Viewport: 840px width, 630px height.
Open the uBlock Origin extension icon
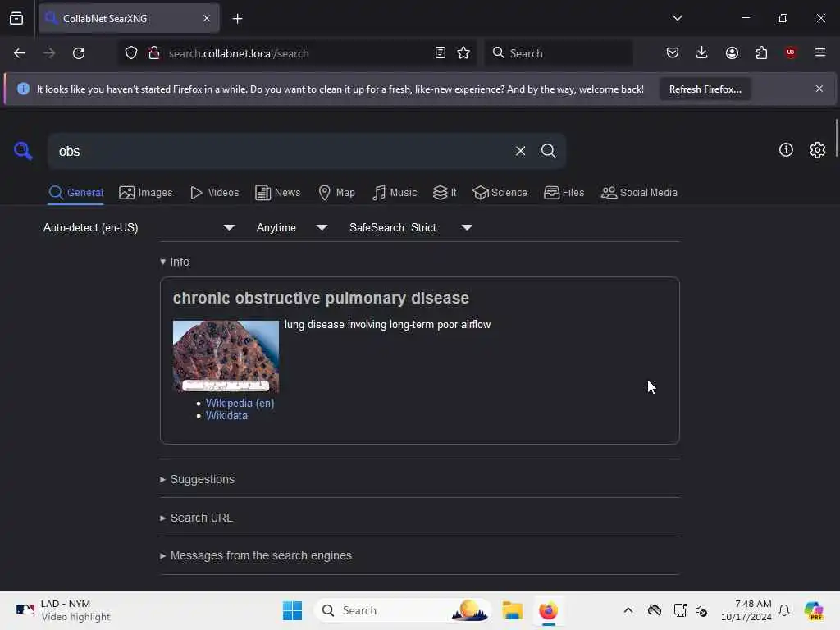point(791,52)
